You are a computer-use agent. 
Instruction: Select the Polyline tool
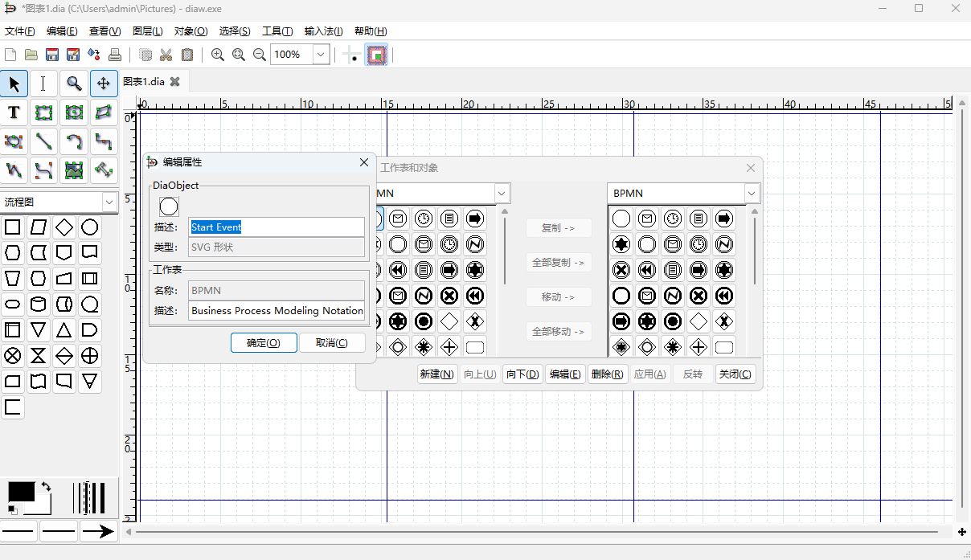[14, 170]
